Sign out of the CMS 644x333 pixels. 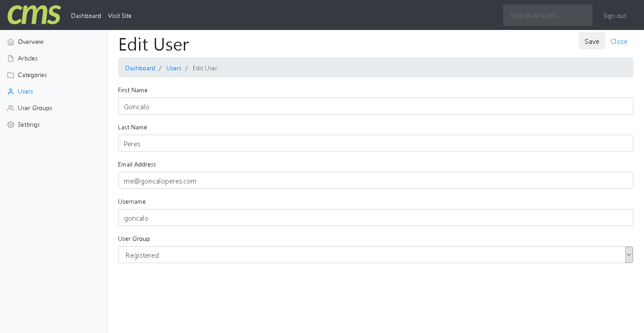coord(614,16)
